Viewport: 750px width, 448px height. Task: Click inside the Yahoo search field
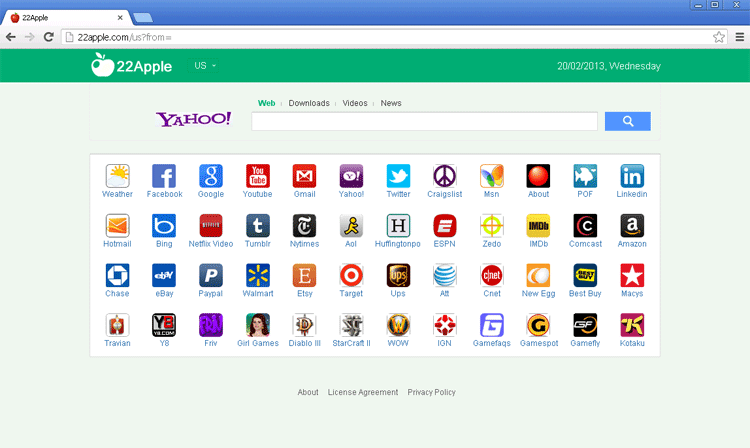click(x=424, y=121)
